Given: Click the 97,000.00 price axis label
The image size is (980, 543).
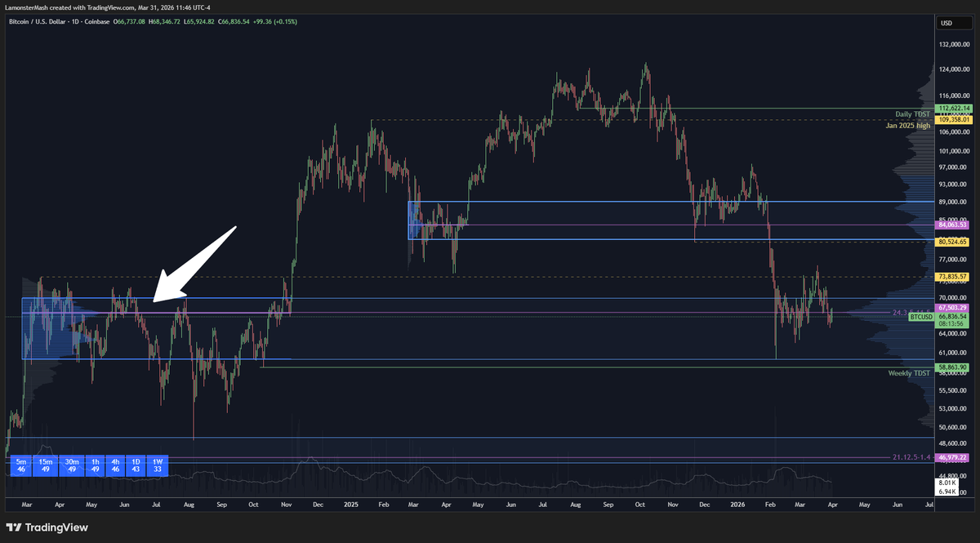Looking at the screenshot, I should (952, 167).
